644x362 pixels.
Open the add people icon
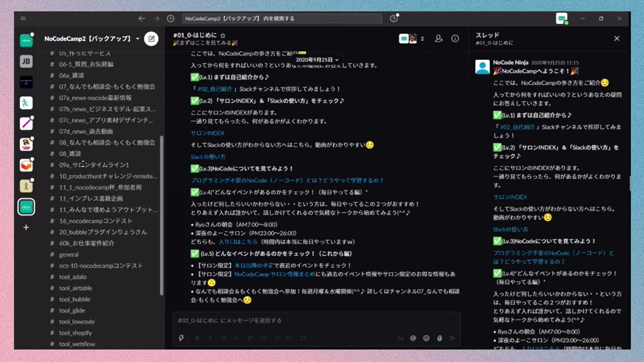point(439,39)
